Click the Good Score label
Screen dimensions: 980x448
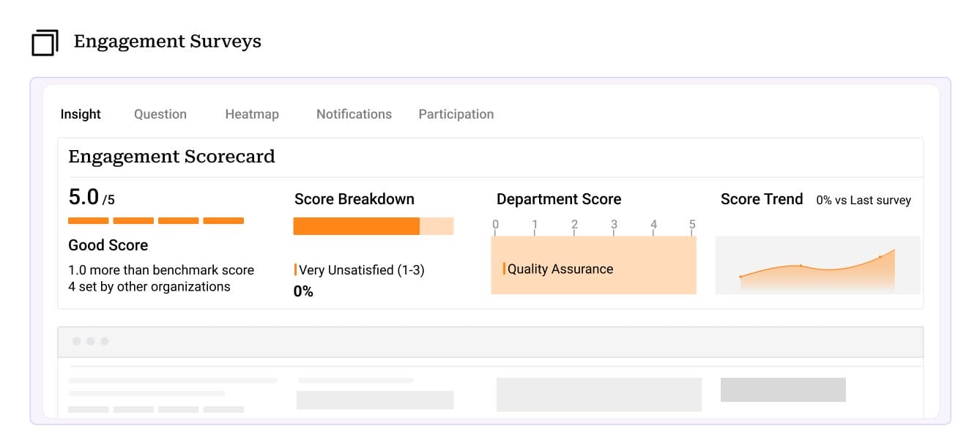(x=107, y=244)
